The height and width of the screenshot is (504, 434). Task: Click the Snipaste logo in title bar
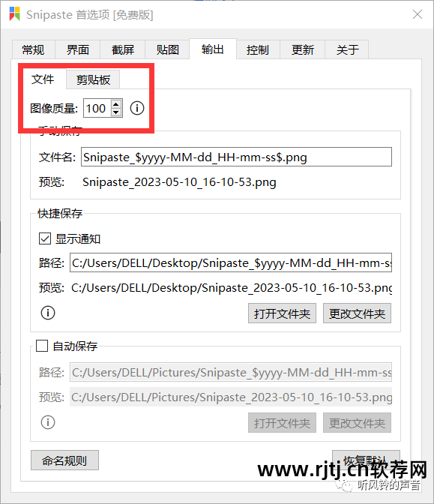coord(15,14)
